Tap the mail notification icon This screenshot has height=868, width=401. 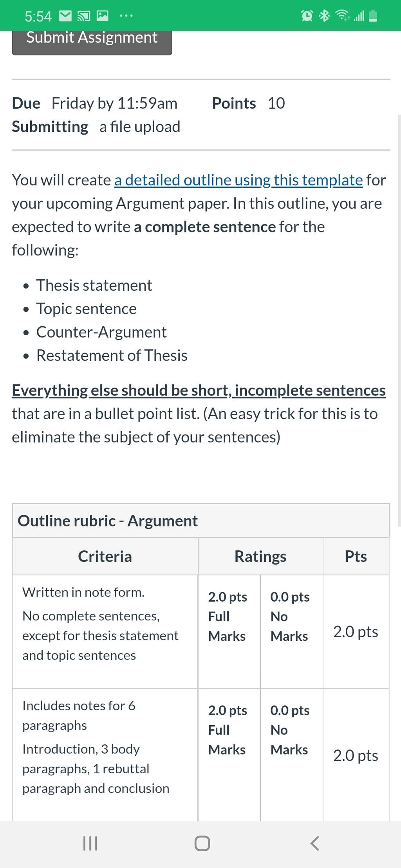coord(65,16)
